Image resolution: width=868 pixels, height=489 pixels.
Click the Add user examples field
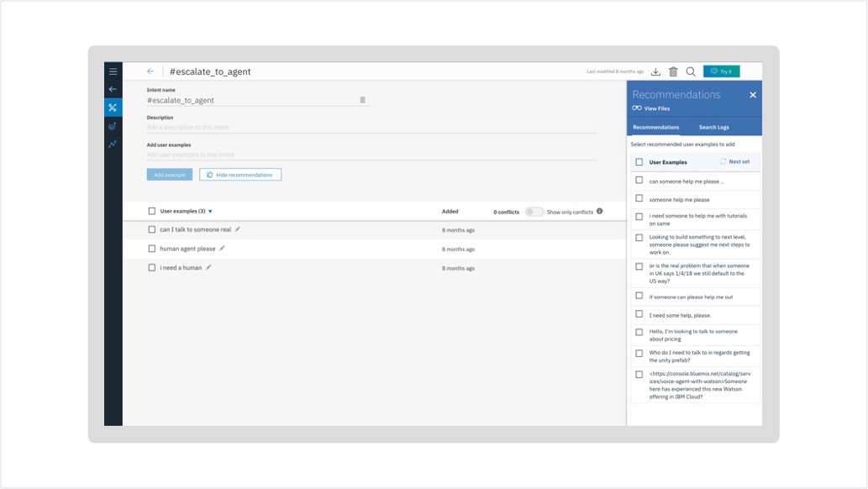tap(371, 155)
